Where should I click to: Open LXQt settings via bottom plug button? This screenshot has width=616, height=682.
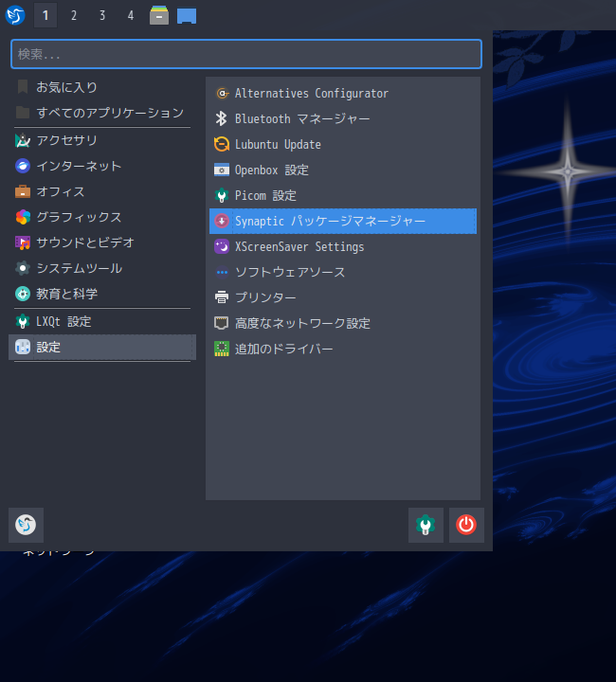pos(426,525)
